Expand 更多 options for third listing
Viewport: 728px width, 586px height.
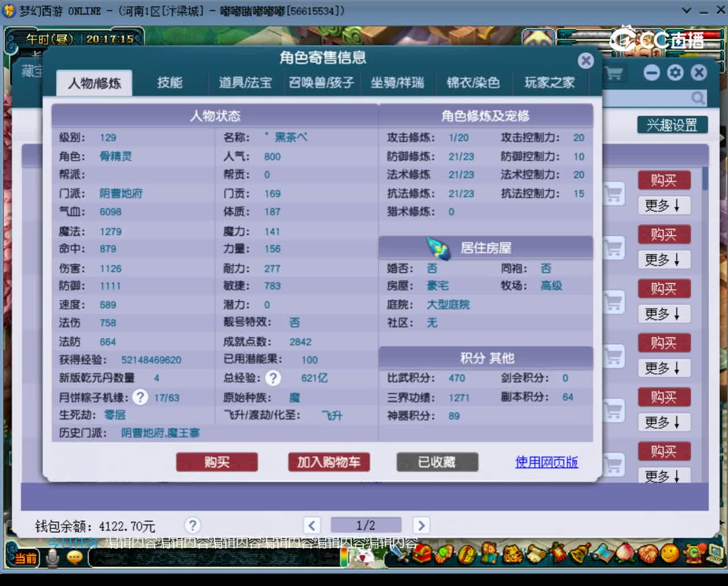click(x=663, y=313)
